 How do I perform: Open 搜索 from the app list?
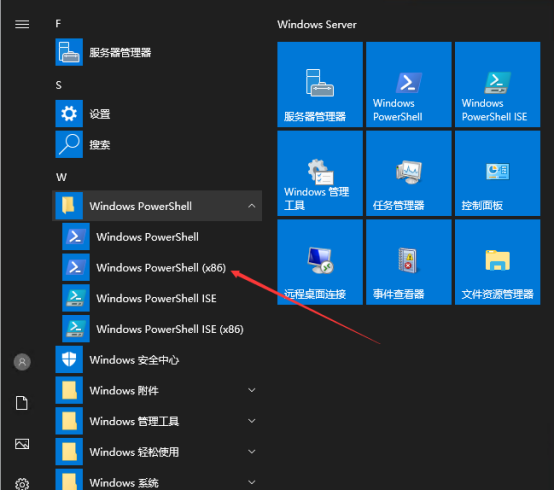click(157, 144)
